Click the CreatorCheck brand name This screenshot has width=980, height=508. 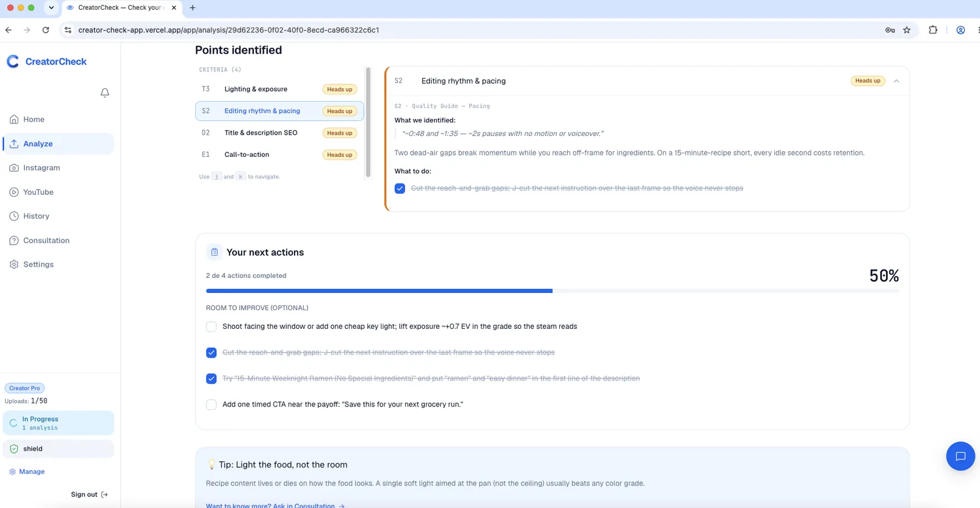(56, 61)
